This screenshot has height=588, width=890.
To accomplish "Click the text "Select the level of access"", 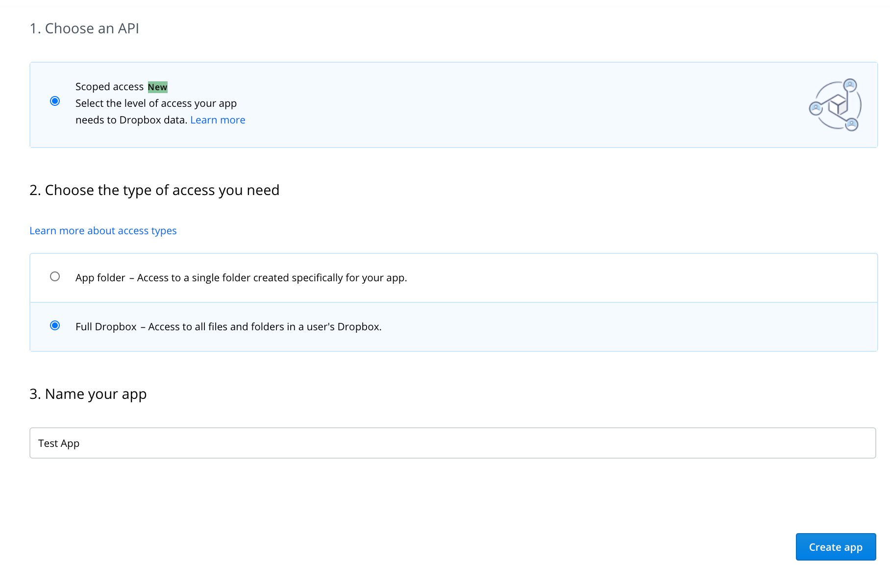I will (x=156, y=103).
